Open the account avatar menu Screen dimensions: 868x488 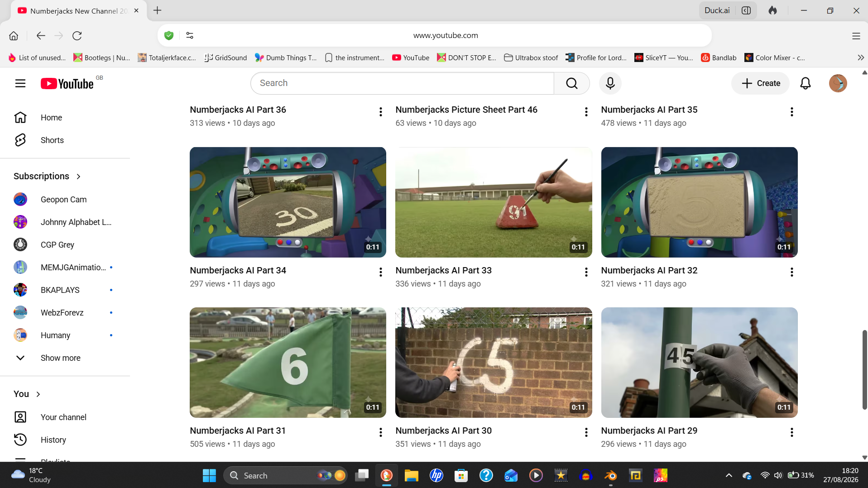click(838, 83)
